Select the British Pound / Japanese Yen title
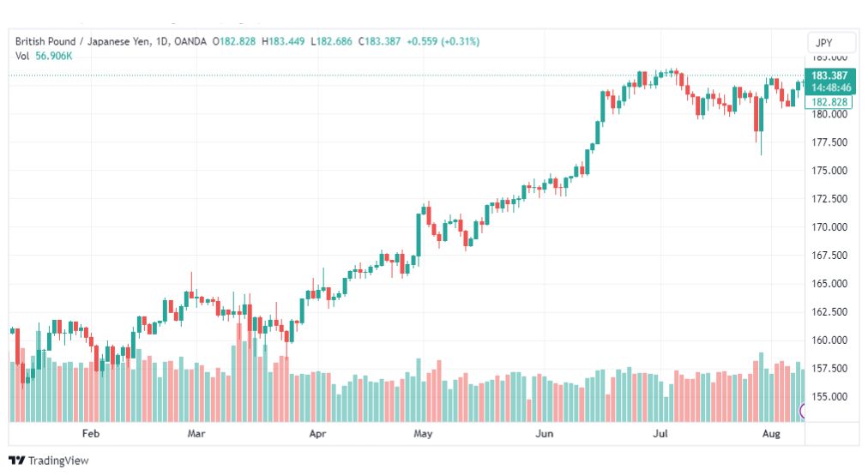Image resolution: width=868 pixels, height=476 pixels. pos(82,41)
